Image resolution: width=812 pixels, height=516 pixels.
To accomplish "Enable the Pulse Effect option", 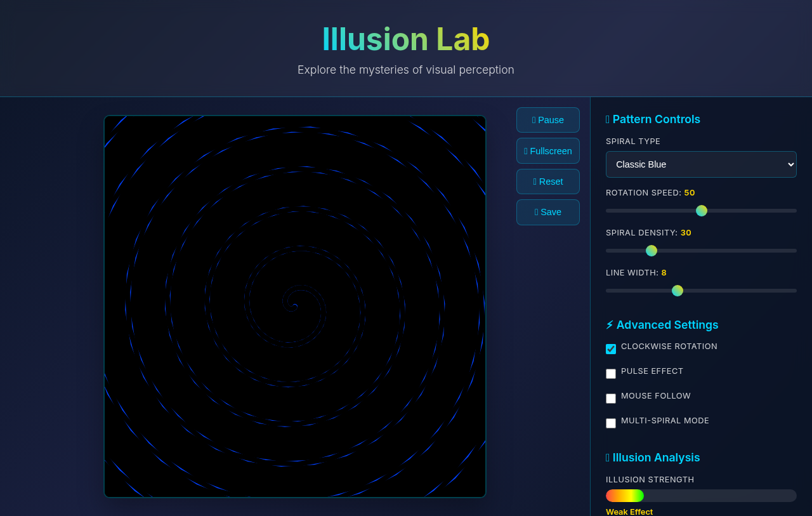I will [611, 374].
